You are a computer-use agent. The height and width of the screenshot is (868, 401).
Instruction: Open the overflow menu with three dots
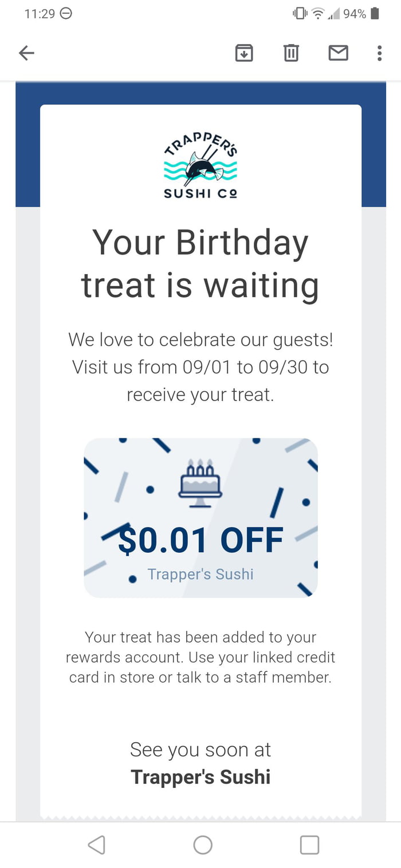(379, 53)
